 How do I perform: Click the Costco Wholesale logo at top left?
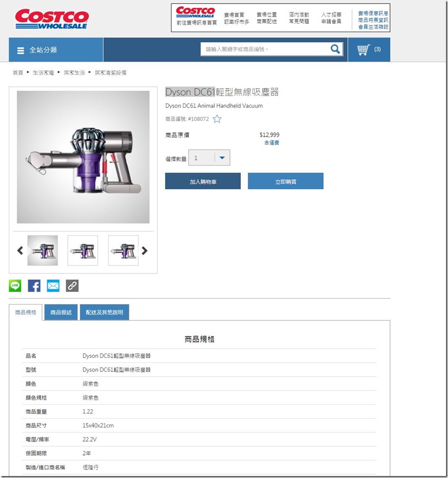52,19
